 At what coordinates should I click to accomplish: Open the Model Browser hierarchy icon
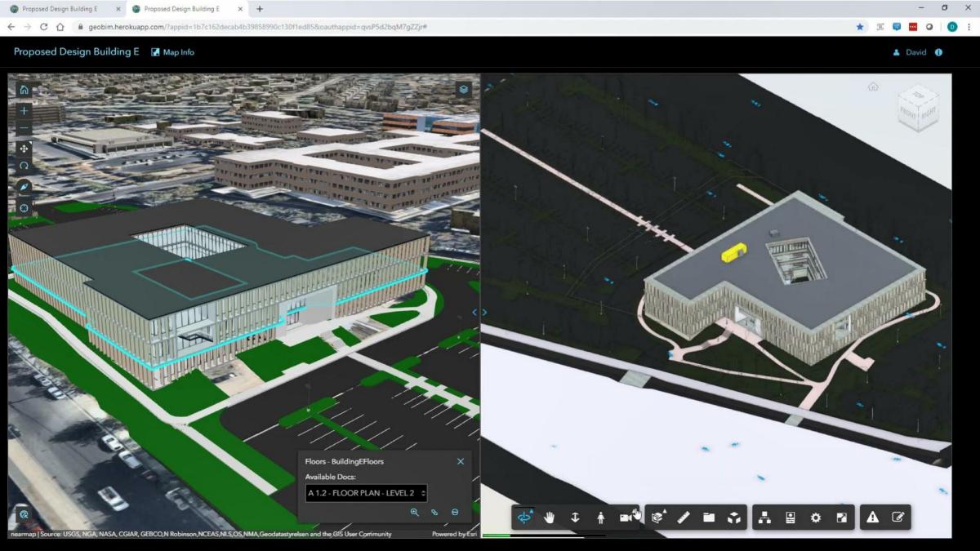pos(764,518)
